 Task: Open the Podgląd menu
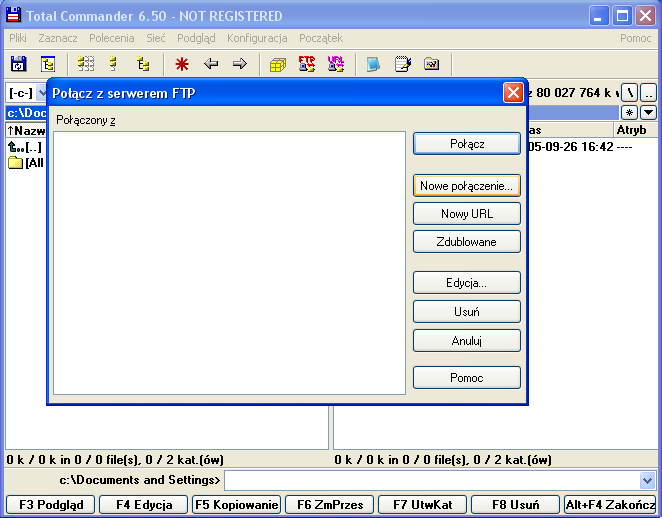196,38
